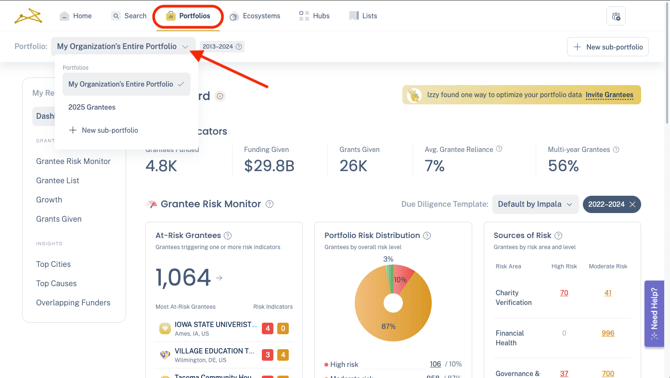Open the Due Diligence Template dropdown
This screenshot has width=670, height=378.
click(x=535, y=204)
